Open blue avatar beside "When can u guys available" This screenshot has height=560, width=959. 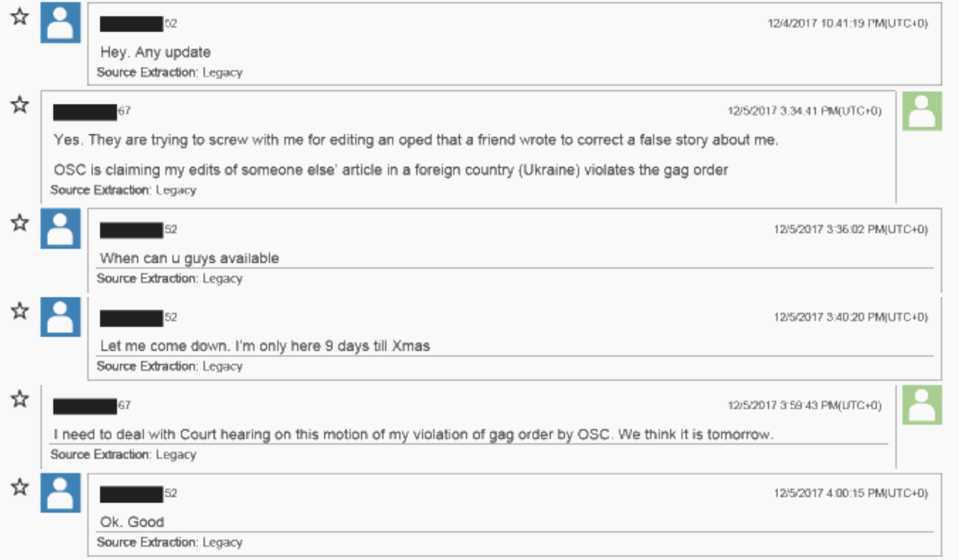[61, 229]
